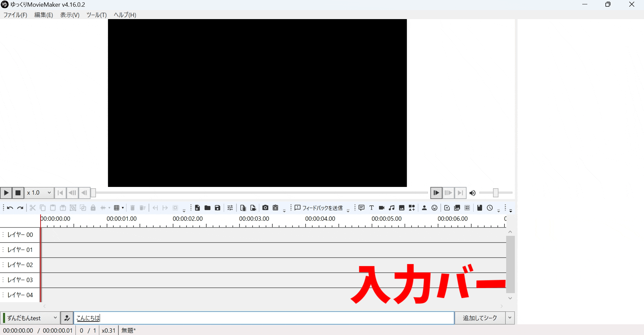This screenshot has height=335, width=644.
Task: Click the clock history icon
Action: (x=490, y=208)
